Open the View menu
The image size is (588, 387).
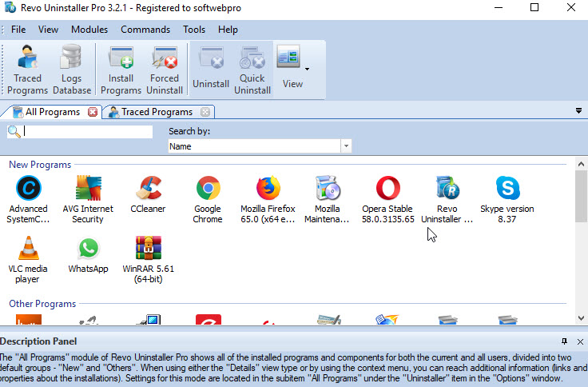pos(48,30)
